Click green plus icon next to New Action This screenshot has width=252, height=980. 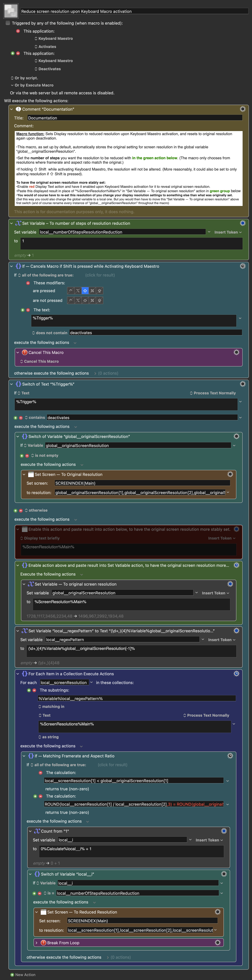[12, 975]
